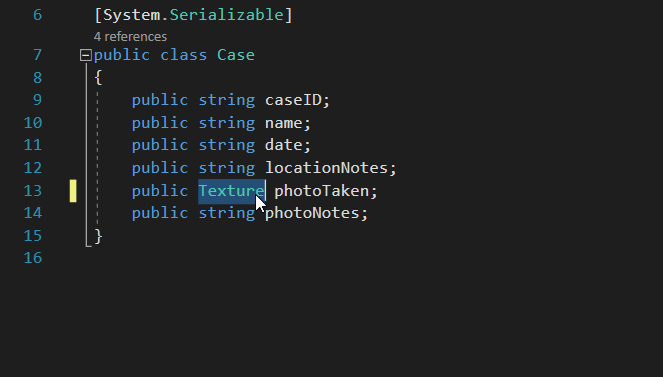Click the System namespace in the attribute

click(x=132, y=15)
